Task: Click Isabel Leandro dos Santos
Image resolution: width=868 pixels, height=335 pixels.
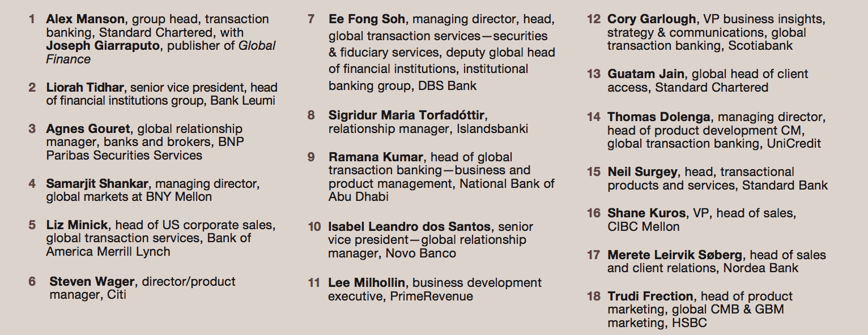Action: pos(409,227)
